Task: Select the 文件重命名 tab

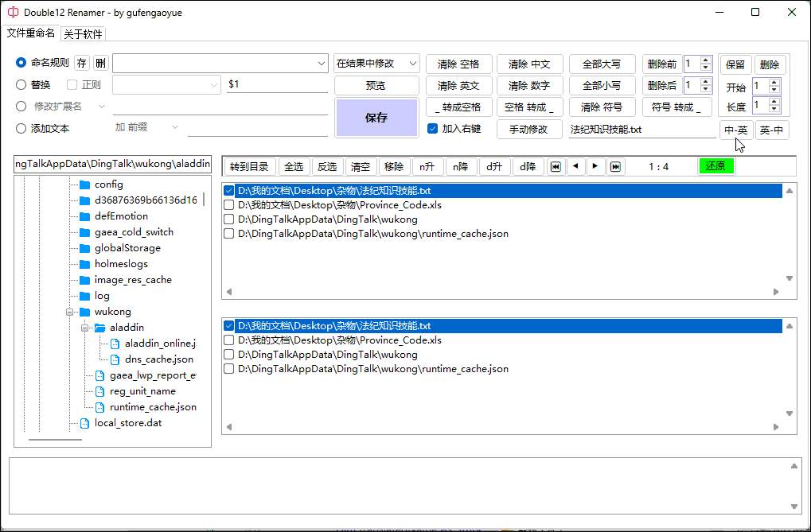Action: pyautogui.click(x=31, y=33)
